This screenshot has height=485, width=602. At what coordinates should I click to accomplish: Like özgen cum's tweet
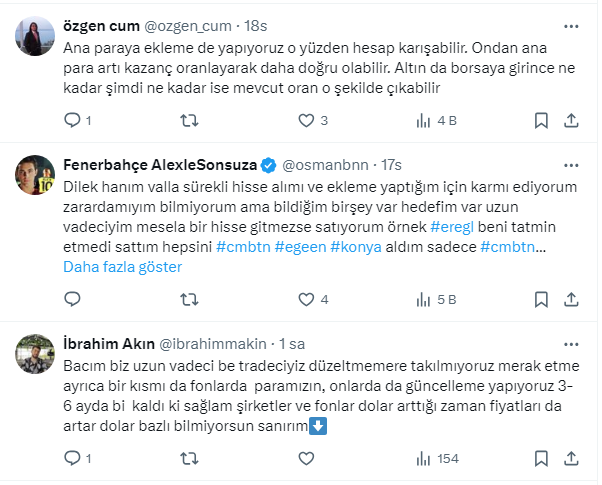coord(307,120)
